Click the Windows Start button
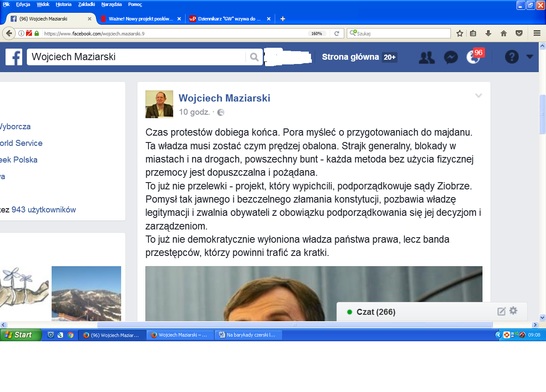This screenshot has width=546, height=392. point(21,335)
